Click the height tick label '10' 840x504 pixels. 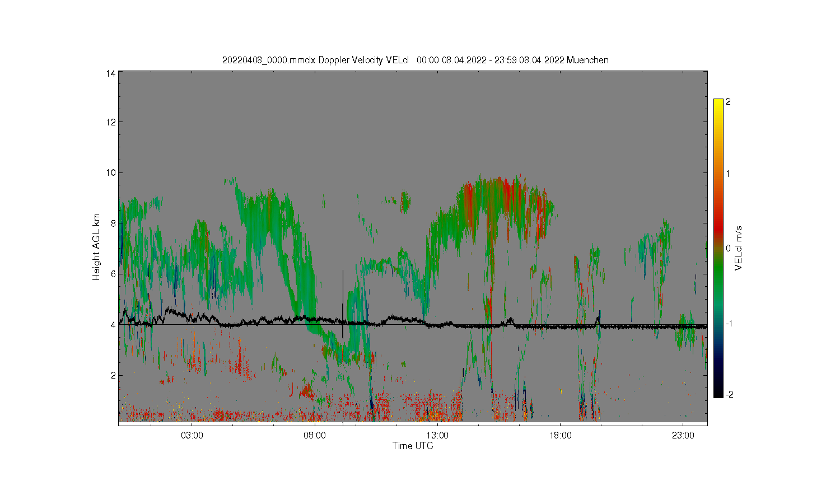click(x=111, y=172)
